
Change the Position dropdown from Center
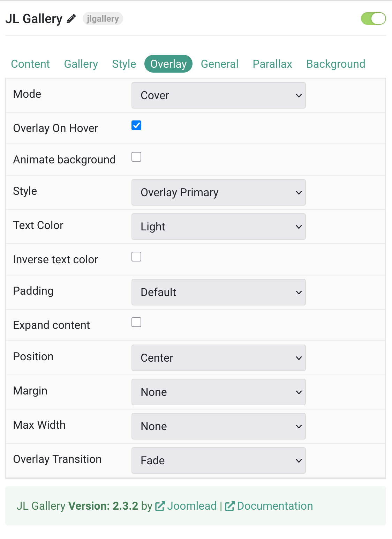pos(219,358)
